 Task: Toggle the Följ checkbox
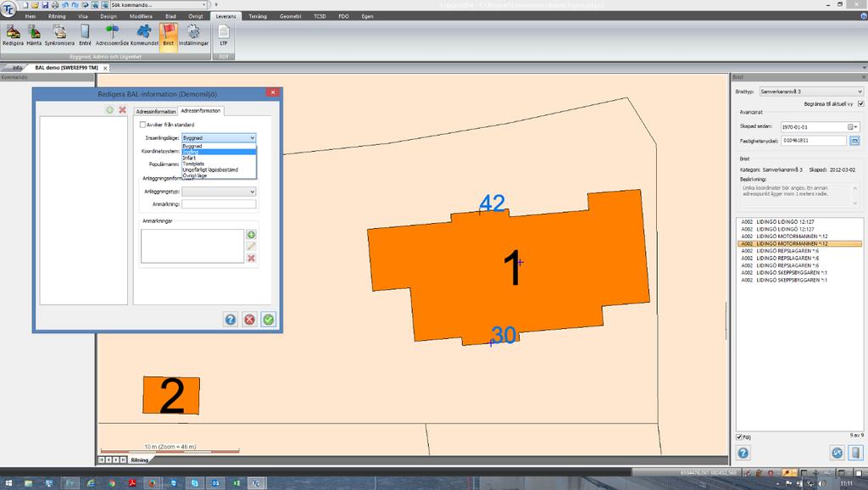point(739,437)
